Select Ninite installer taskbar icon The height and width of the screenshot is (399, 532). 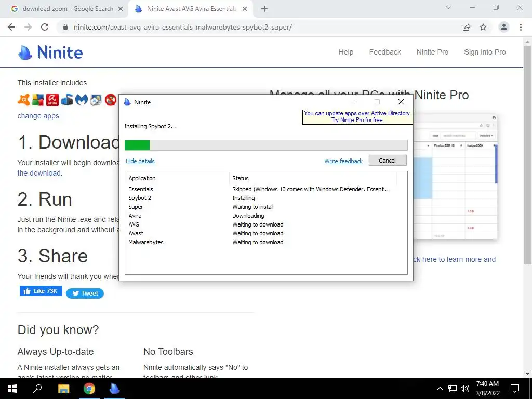click(x=115, y=389)
